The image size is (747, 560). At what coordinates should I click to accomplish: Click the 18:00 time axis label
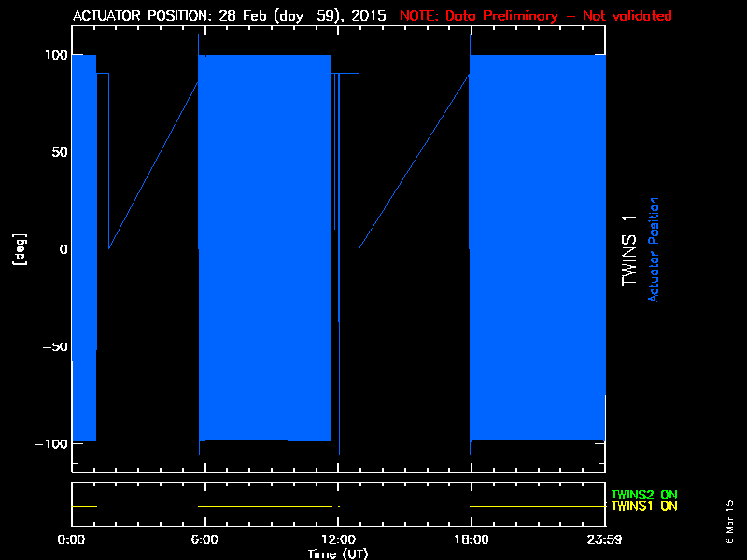(471, 539)
